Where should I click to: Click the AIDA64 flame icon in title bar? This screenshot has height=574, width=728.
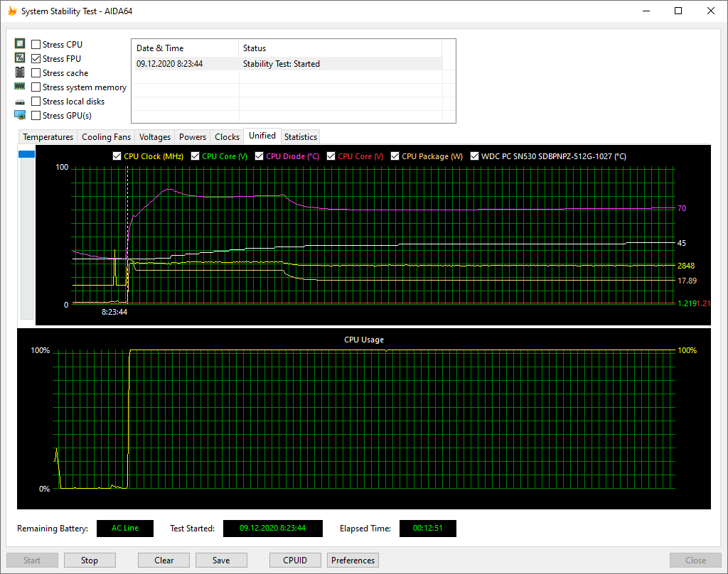pos(12,11)
